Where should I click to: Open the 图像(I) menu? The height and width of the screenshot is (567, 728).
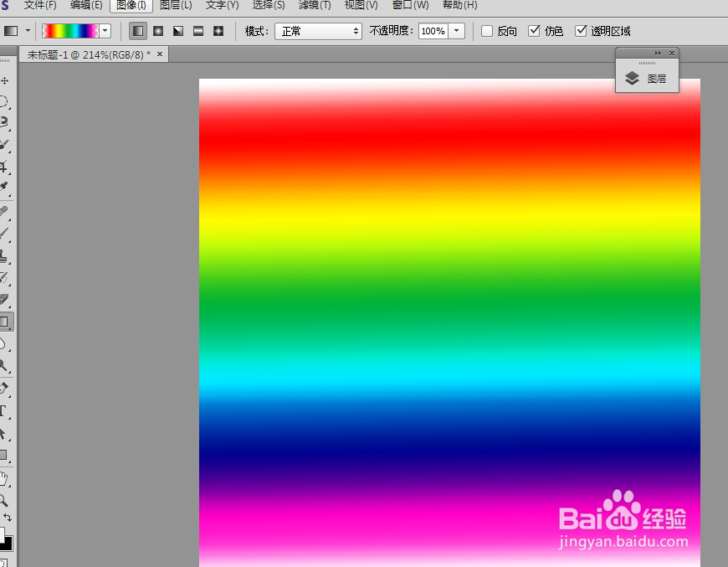coord(131,5)
